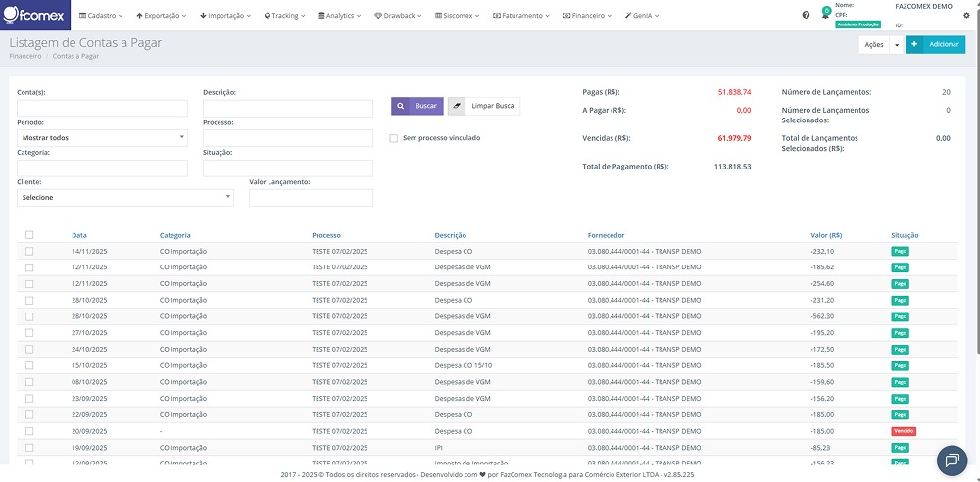
Task: Check the row dated 14/11/2025
Action: coord(29,252)
